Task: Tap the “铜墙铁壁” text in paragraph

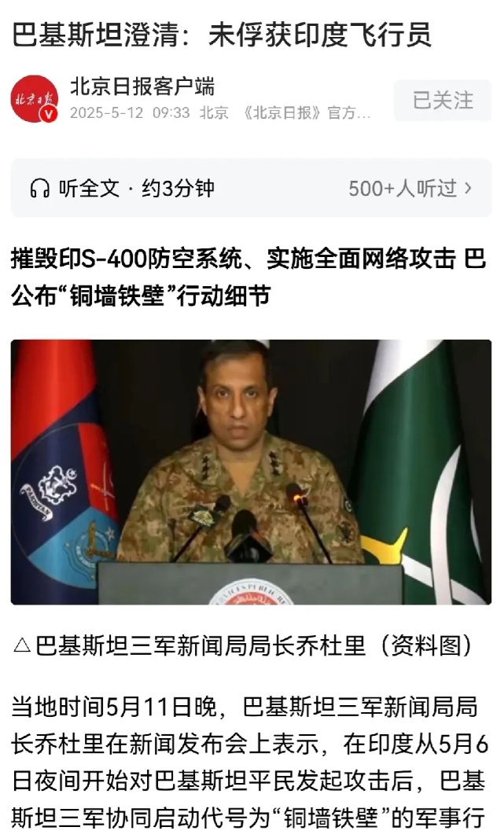Action: pos(331,818)
